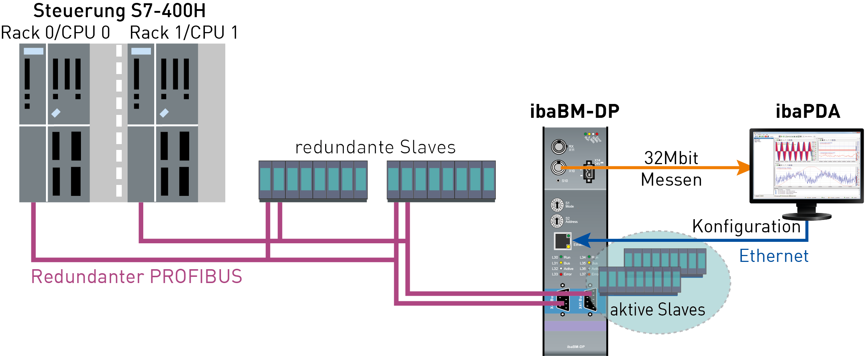868x356 pixels.
Task: Select the "Rack 0/CPU 0" label
Action: point(55,33)
